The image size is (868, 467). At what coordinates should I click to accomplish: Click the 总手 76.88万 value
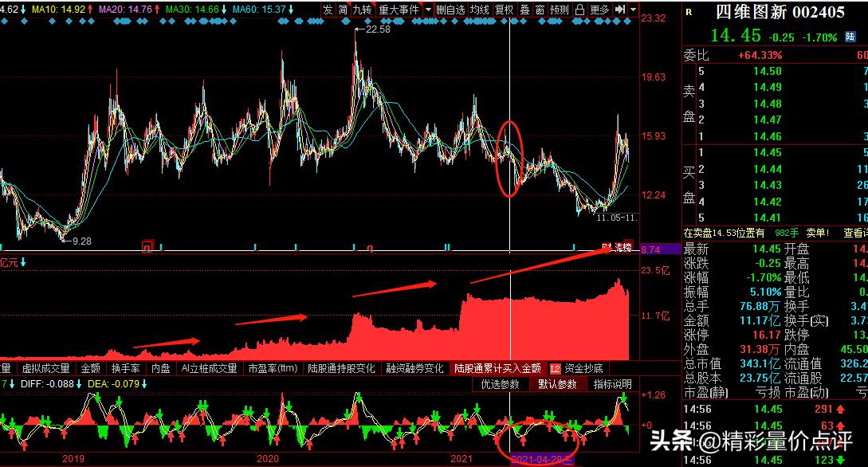[760, 306]
